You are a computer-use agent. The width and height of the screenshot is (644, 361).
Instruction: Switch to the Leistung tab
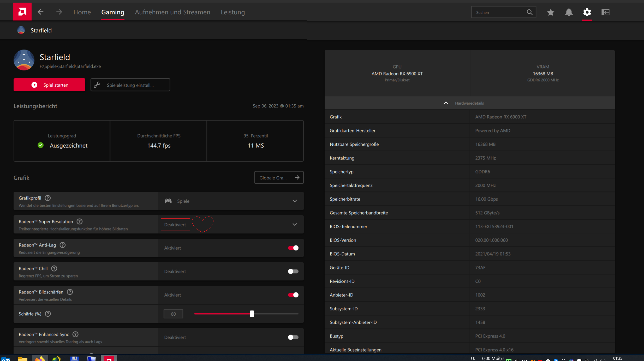[233, 12]
